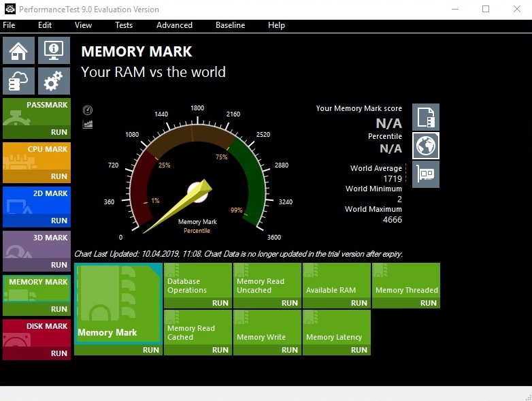The image size is (532, 401).
Task: Switch chart to gauge view icon
Action: coord(88,110)
